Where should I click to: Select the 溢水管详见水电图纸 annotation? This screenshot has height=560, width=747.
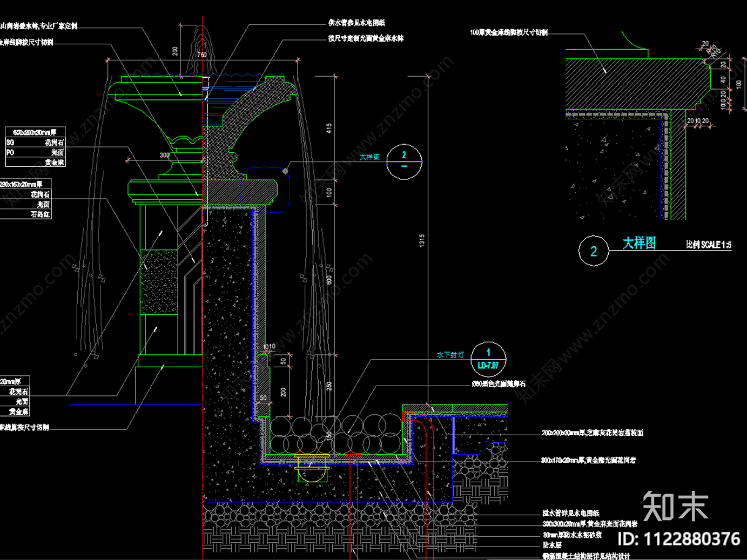pyautogui.click(x=571, y=513)
